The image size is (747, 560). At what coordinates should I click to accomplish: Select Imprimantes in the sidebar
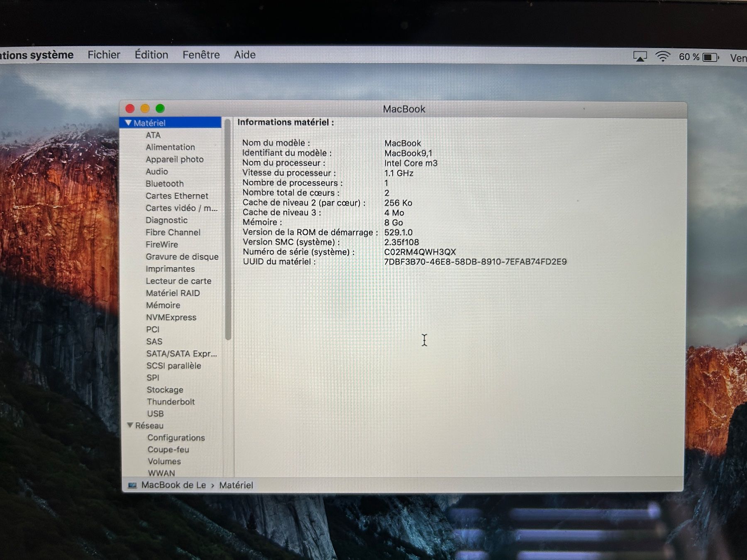tap(170, 269)
